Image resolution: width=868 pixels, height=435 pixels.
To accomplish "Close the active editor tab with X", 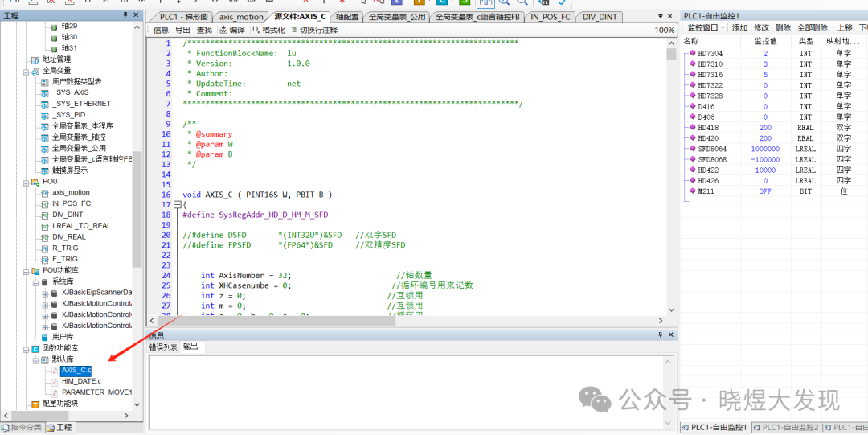I will coord(669,16).
